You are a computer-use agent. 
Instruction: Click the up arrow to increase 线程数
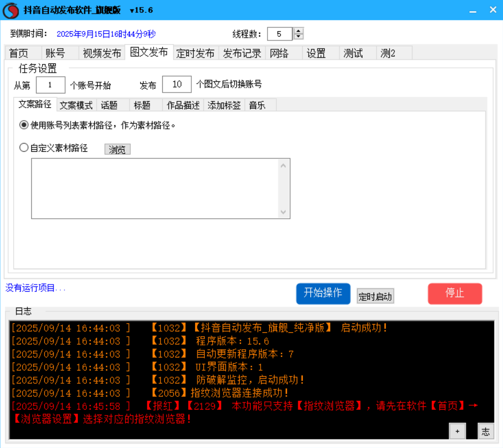click(x=298, y=31)
